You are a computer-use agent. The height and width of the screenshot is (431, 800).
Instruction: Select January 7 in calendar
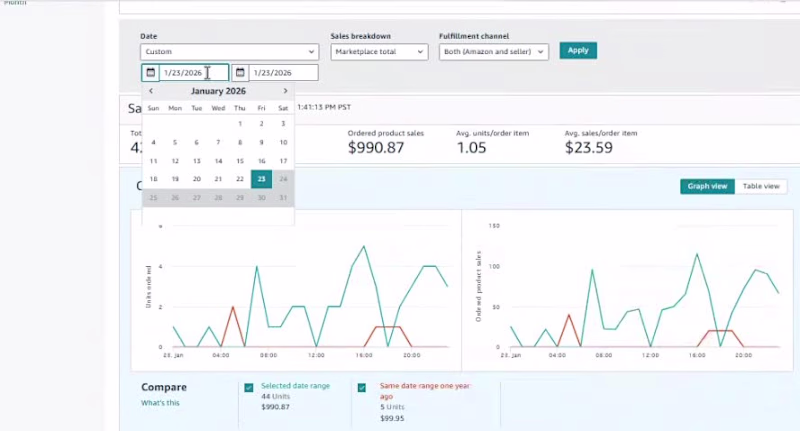click(x=218, y=142)
